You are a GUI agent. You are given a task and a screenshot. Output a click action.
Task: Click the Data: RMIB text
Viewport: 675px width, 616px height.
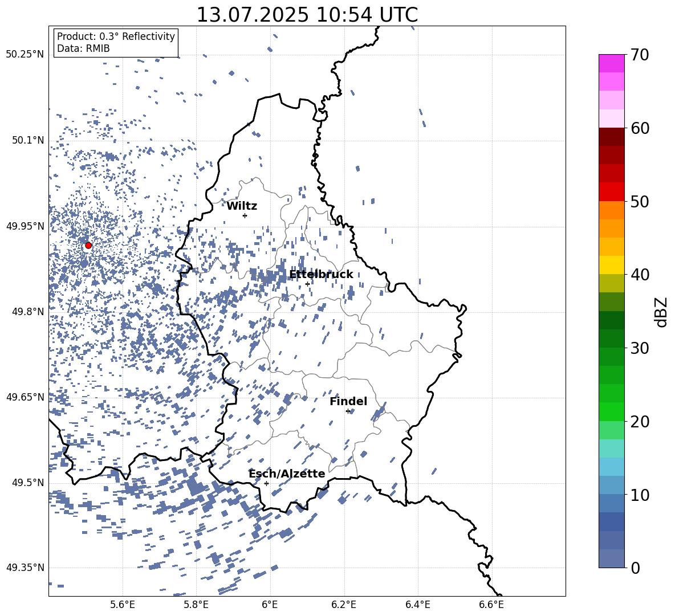[x=83, y=48]
